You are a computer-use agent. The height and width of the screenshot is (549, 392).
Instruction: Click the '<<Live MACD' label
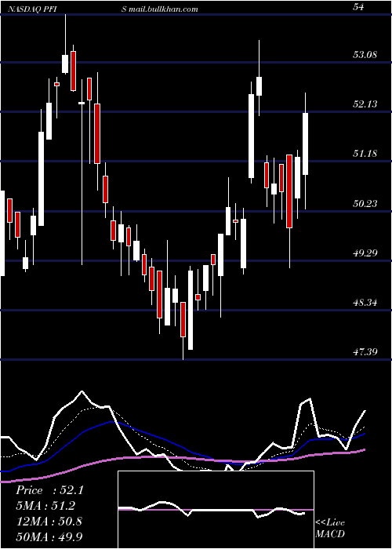(330, 528)
